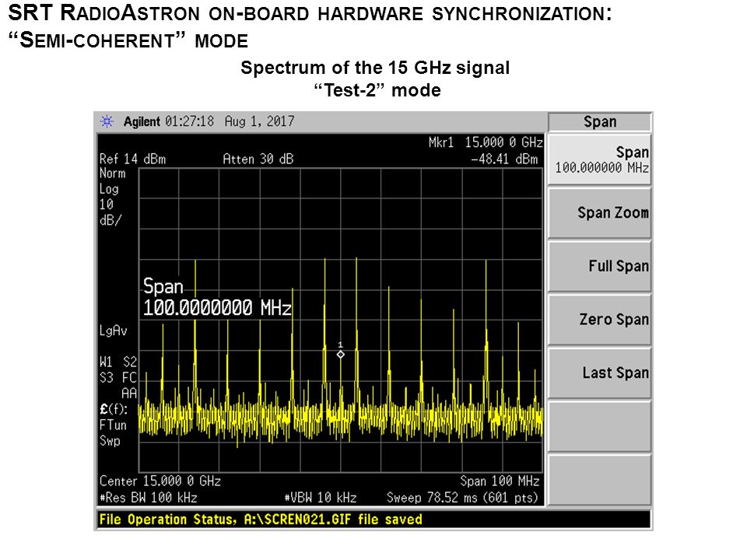Click the Atten 30 dB label

coord(258,159)
